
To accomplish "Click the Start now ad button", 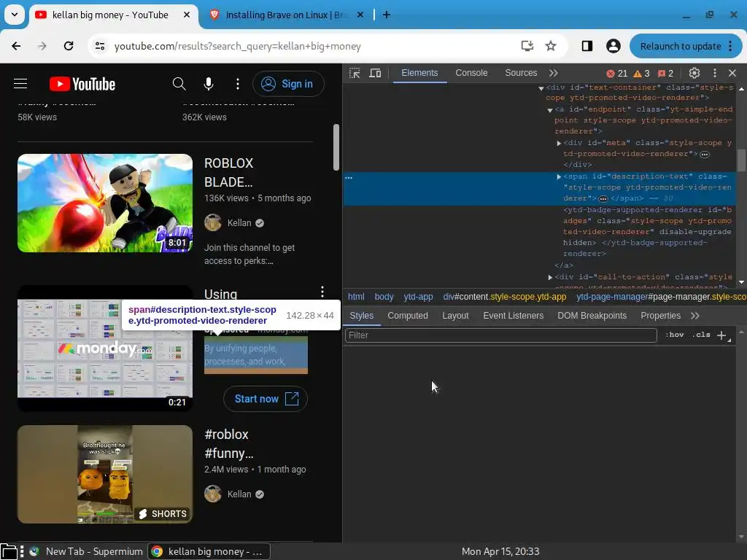I will [x=266, y=399].
